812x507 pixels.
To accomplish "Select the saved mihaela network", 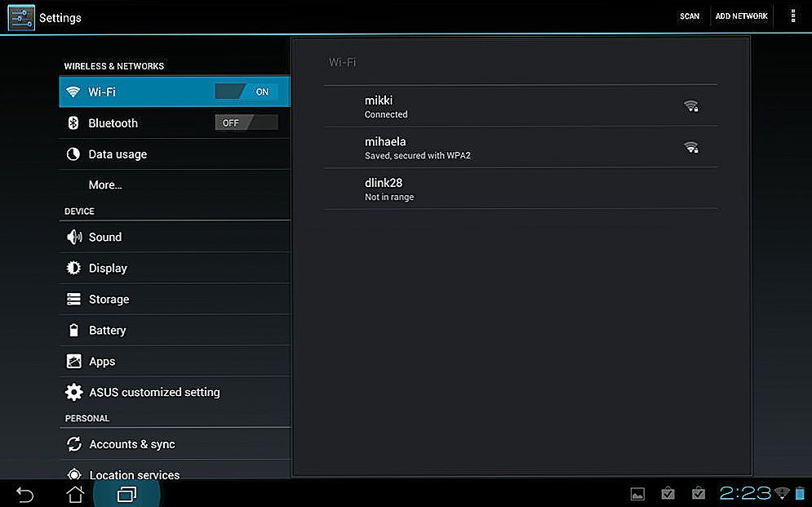I will (521, 147).
